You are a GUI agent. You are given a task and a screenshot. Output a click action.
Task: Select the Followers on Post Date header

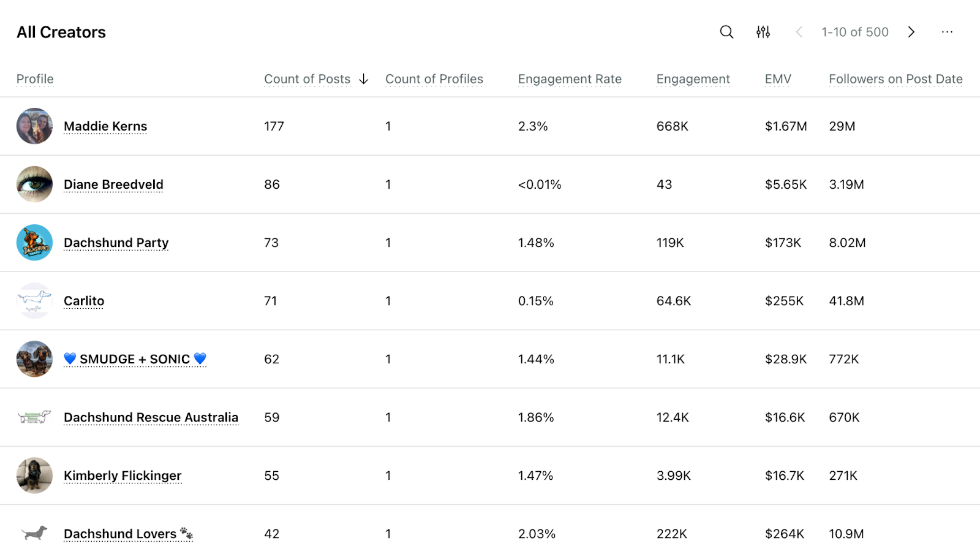(x=895, y=79)
